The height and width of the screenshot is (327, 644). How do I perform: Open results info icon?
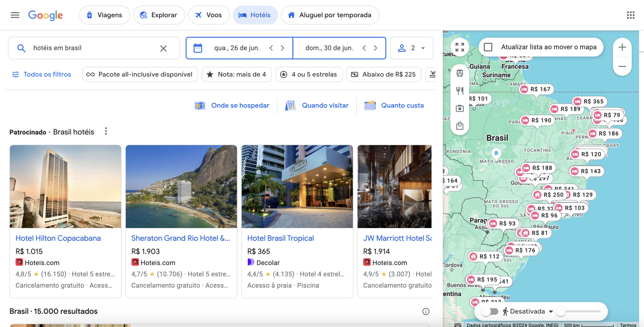point(426,312)
